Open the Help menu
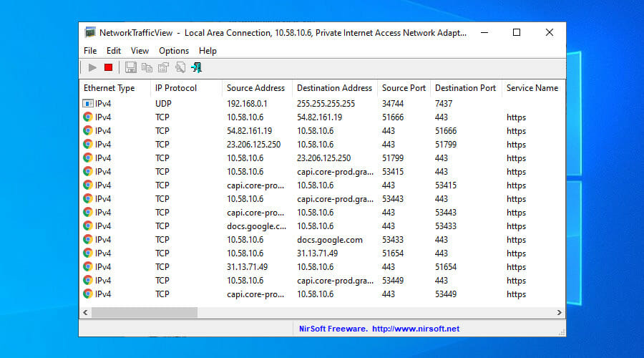Image resolution: width=644 pixels, height=358 pixels. click(x=208, y=51)
